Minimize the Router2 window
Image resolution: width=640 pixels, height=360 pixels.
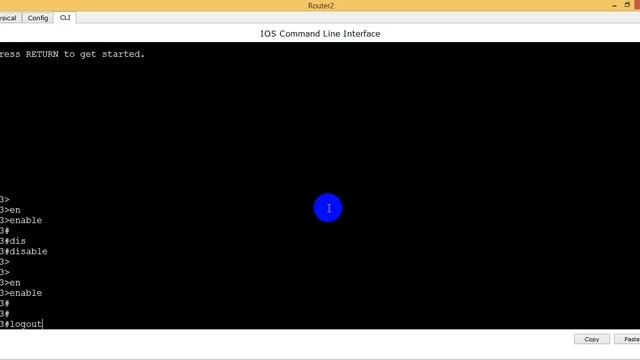tap(614, 5)
